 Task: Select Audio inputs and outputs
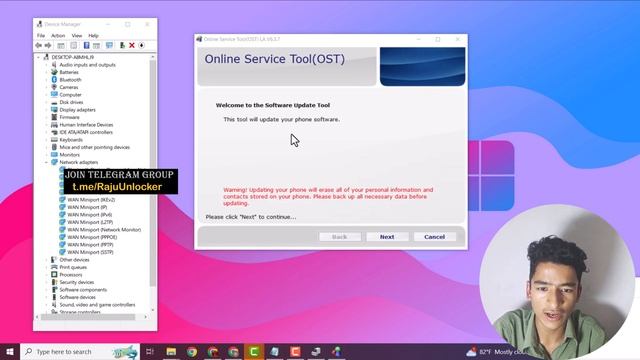(x=87, y=64)
